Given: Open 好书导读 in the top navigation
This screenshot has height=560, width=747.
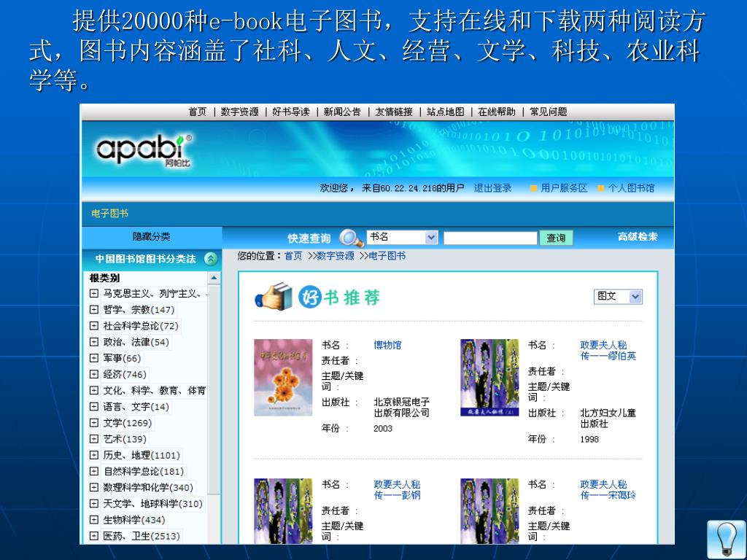Looking at the screenshot, I should tap(290, 112).
